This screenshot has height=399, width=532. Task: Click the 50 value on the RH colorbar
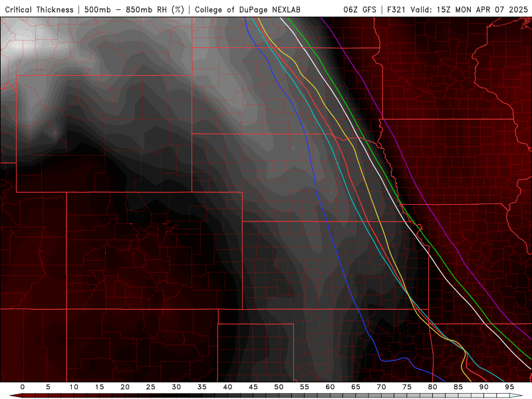tap(279, 387)
